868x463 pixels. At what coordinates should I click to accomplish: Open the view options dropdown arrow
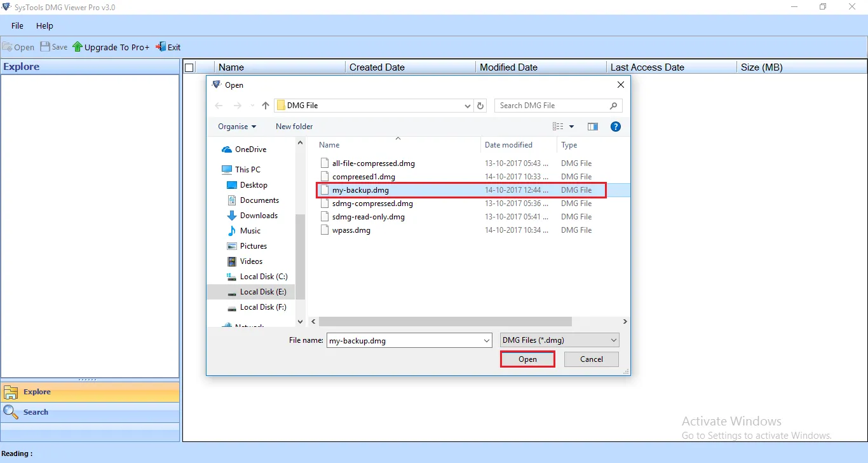tap(571, 127)
